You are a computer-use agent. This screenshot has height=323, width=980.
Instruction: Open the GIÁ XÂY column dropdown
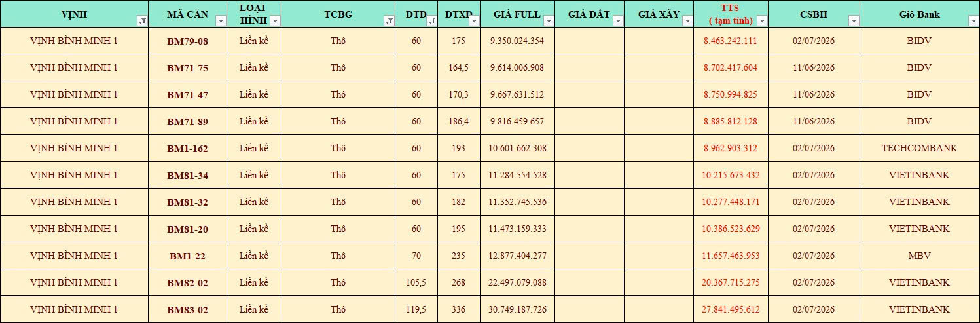687,21
